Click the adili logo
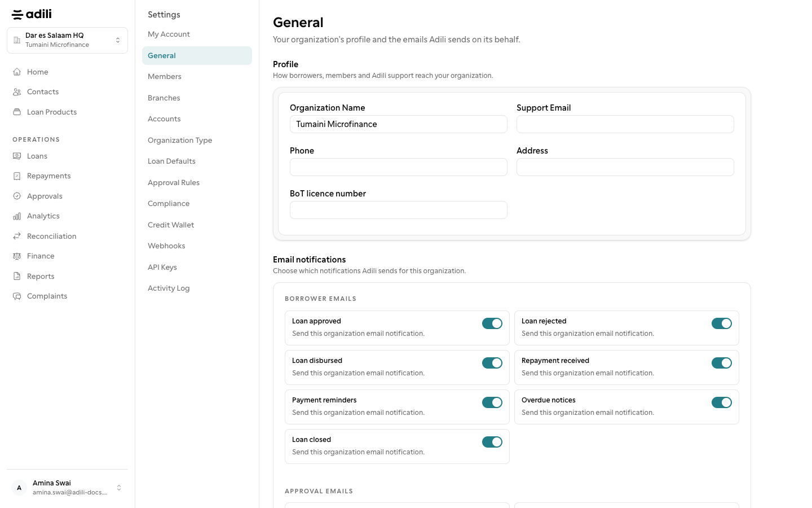The width and height of the screenshot is (812, 508). [x=32, y=14]
